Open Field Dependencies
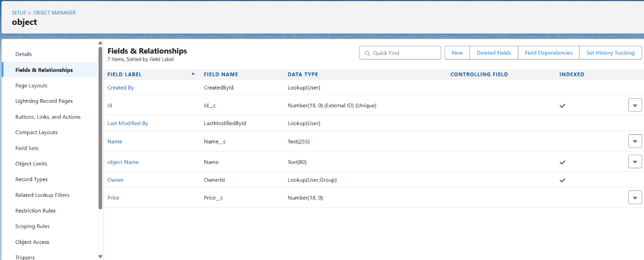This screenshot has width=644, height=260. point(548,53)
